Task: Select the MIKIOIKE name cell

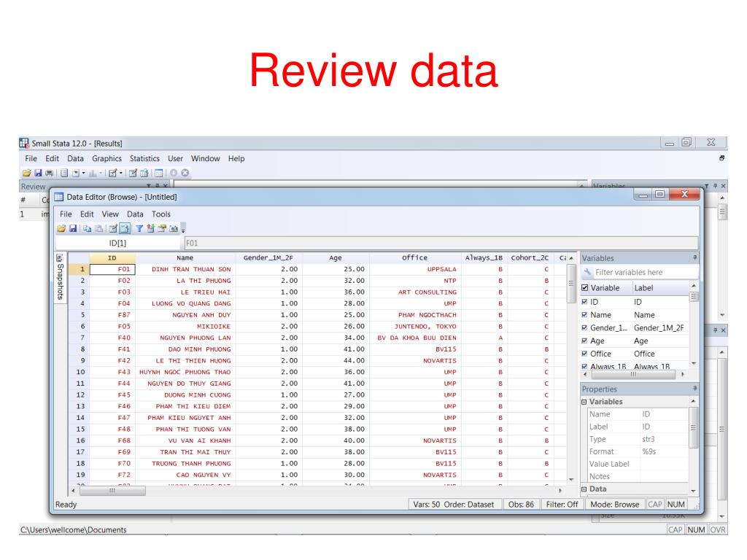Action: coord(186,326)
